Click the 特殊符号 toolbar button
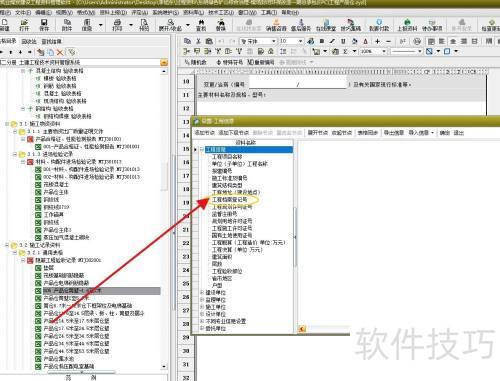 pyautogui.click(x=229, y=62)
